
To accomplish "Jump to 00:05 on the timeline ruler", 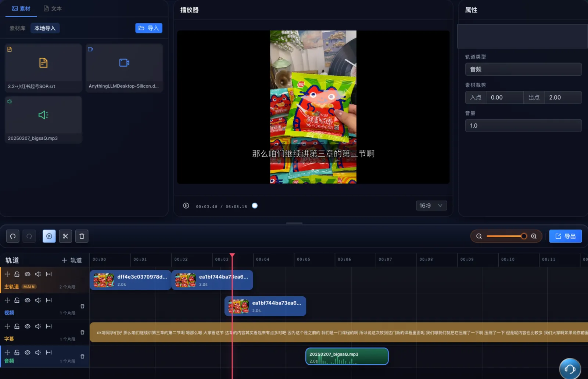I will coord(304,259).
